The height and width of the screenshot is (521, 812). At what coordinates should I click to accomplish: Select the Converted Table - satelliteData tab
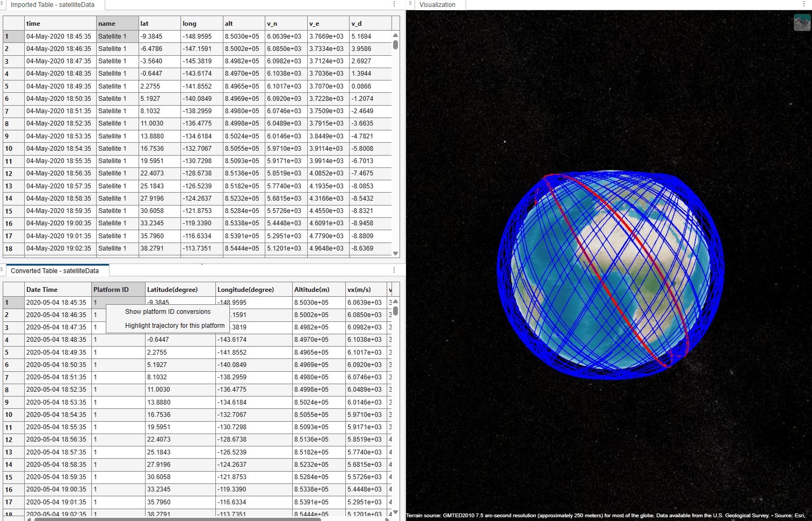click(55, 270)
